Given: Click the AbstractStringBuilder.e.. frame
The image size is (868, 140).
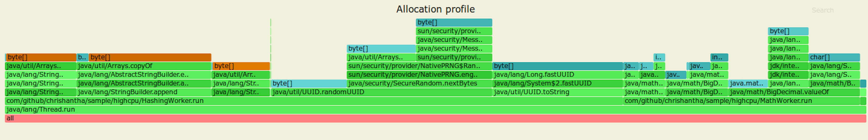Looking at the screenshot, I should [144, 74].
